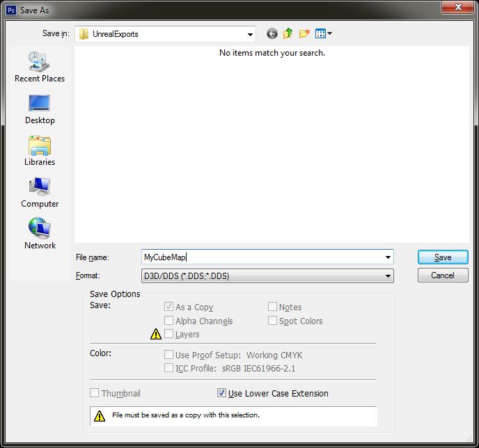The height and width of the screenshot is (448, 479).
Task: Go up one folder level icon
Action: pyautogui.click(x=288, y=33)
